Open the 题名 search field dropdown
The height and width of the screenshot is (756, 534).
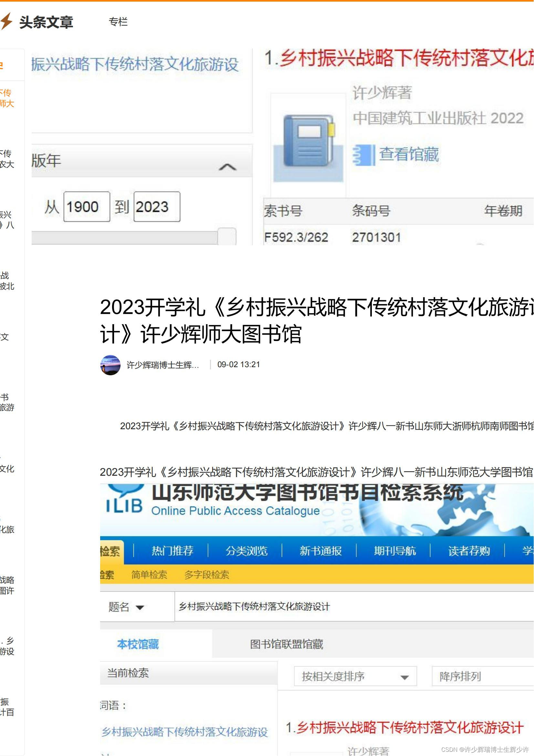point(137,606)
